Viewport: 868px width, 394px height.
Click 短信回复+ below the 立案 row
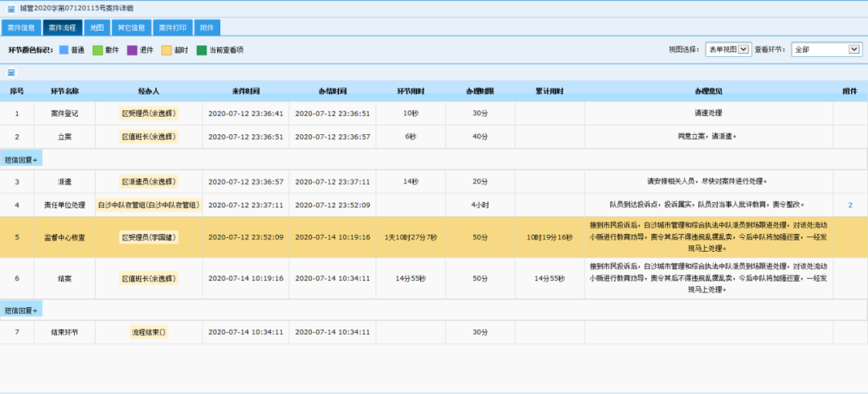coord(21,159)
